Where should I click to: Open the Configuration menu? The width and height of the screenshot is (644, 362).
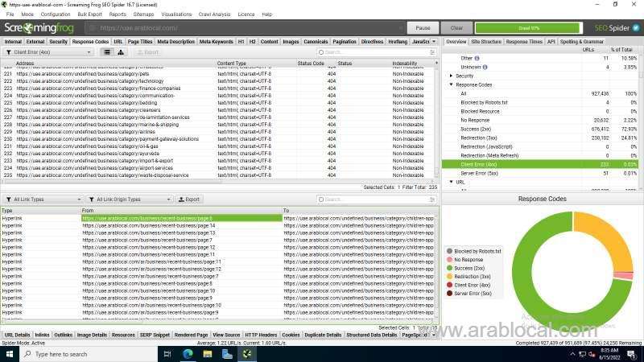coord(56,14)
